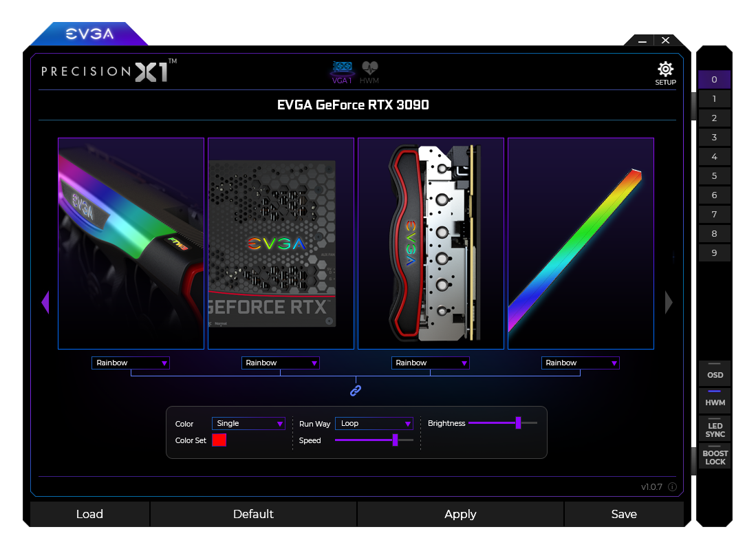The image size is (756, 558).
Task: Open the Rainbow dropdown under waterblock image
Action: coord(430,363)
